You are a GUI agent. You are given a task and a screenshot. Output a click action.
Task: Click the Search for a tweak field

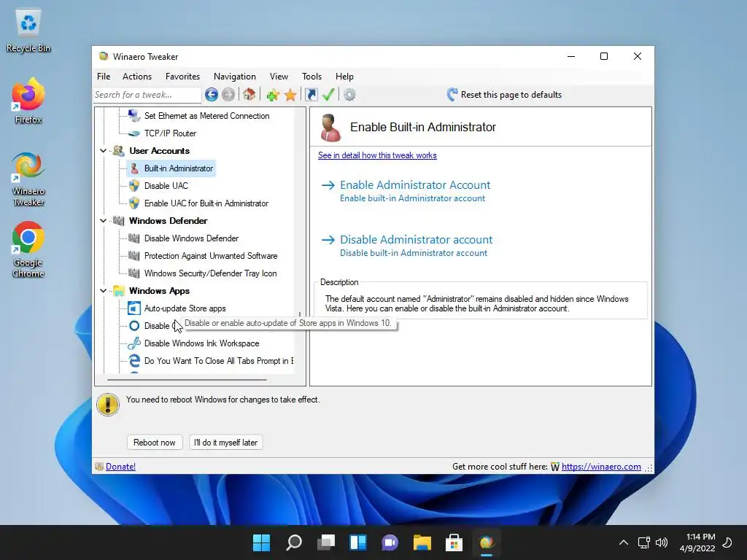pos(147,95)
